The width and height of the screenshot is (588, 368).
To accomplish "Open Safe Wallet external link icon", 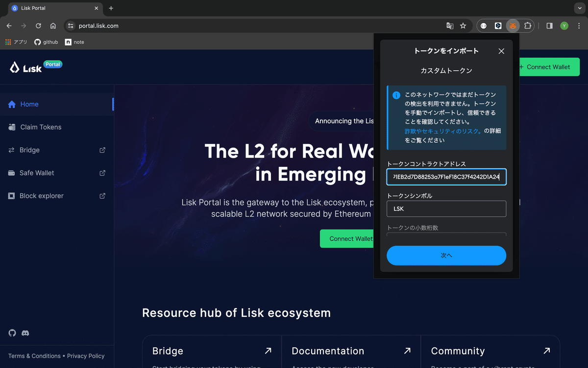I will [x=102, y=173].
